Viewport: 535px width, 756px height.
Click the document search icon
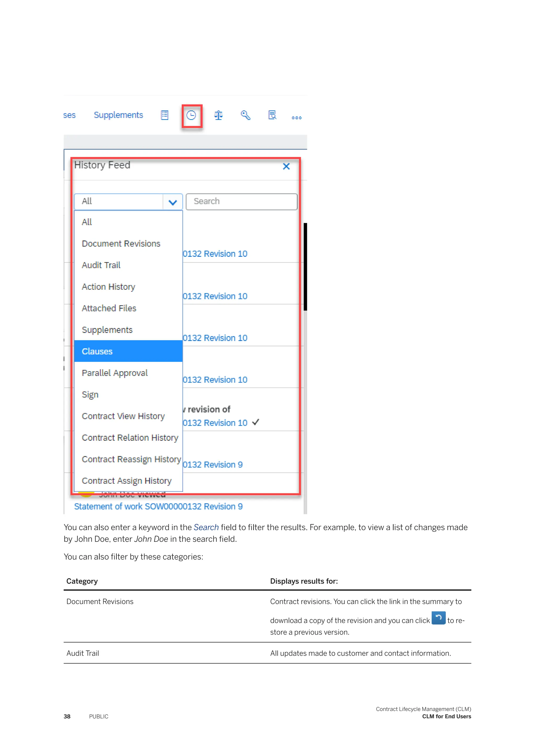[272, 115]
